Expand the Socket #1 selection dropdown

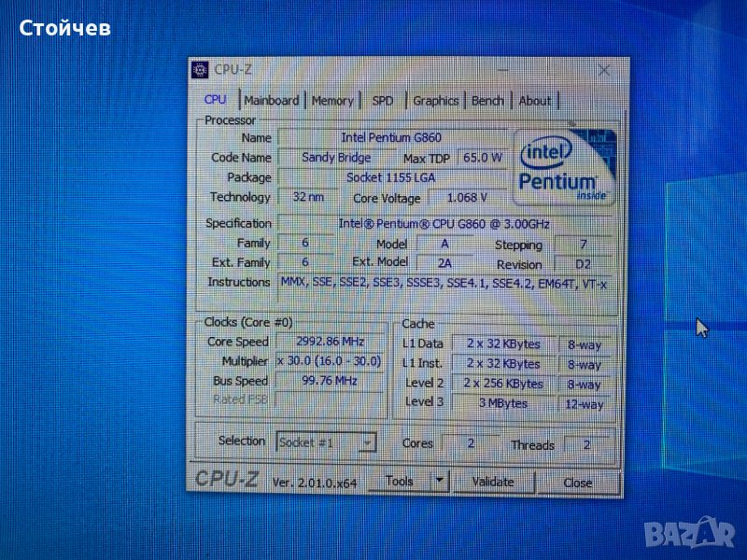coord(367,442)
